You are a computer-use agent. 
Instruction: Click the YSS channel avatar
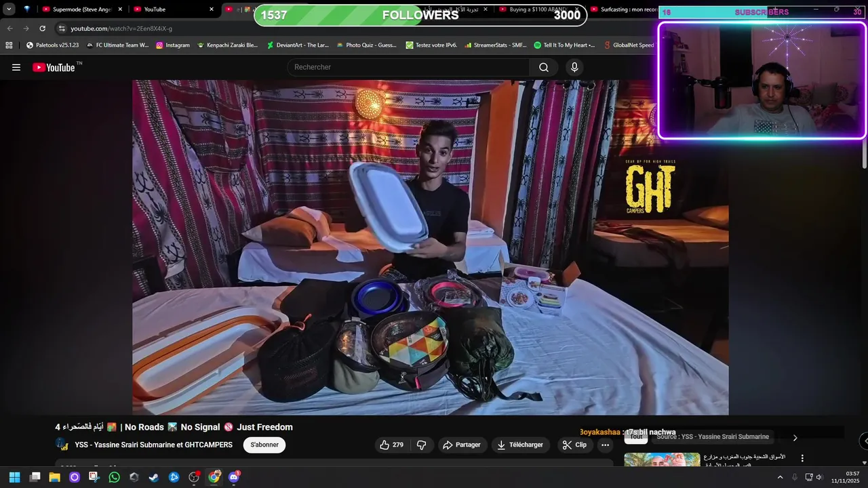click(x=62, y=445)
